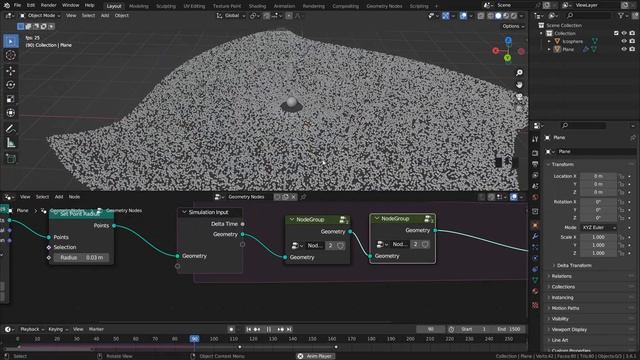640x360 pixels.
Task: Toggle viewport visibility of Icosphere
Action: tap(624, 41)
